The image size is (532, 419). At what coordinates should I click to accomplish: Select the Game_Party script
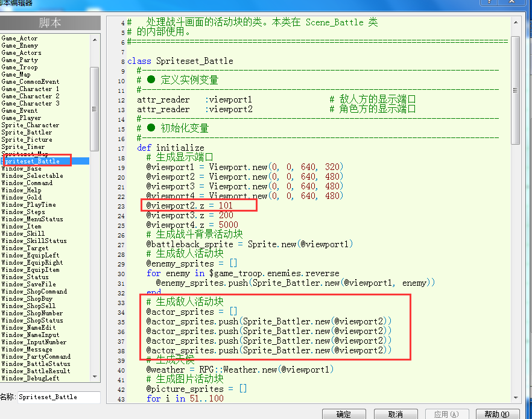point(20,60)
